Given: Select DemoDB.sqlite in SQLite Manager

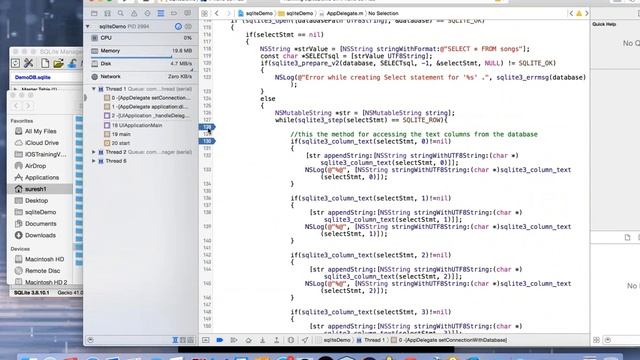Looking at the screenshot, I should pyautogui.click(x=33, y=77).
